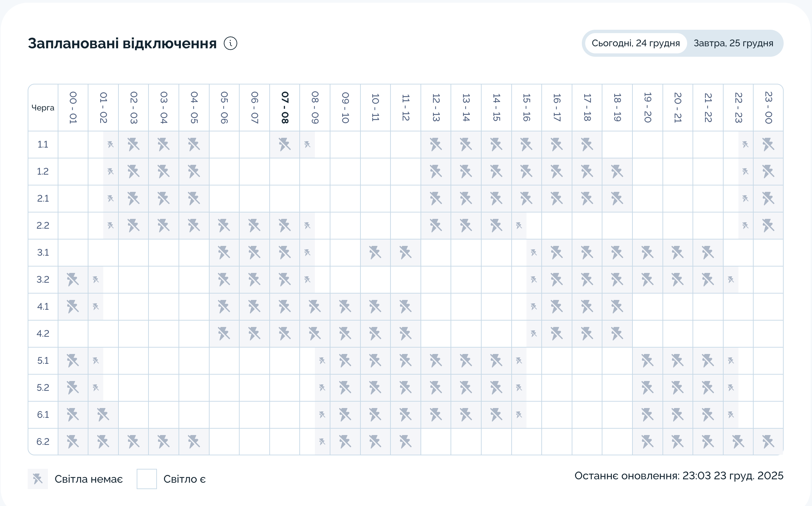Select the queue 3.2 row label

click(x=43, y=280)
